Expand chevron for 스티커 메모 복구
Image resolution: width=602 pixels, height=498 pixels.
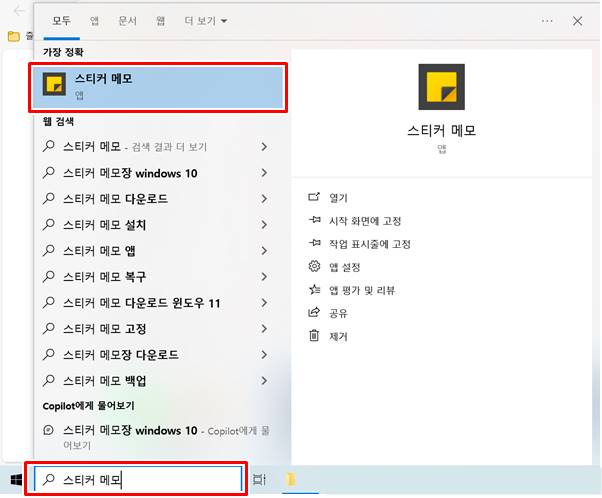(x=264, y=276)
